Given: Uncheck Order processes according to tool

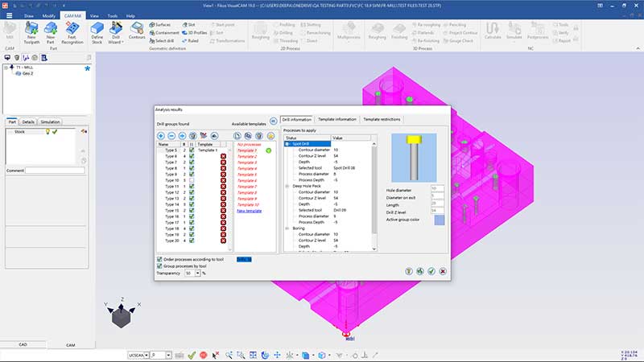Looking at the screenshot, I should [159, 259].
